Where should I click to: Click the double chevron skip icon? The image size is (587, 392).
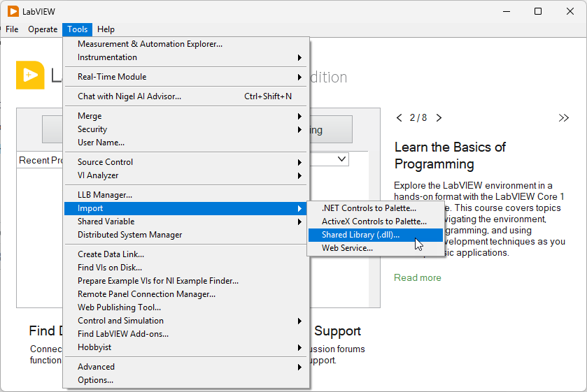(x=564, y=118)
